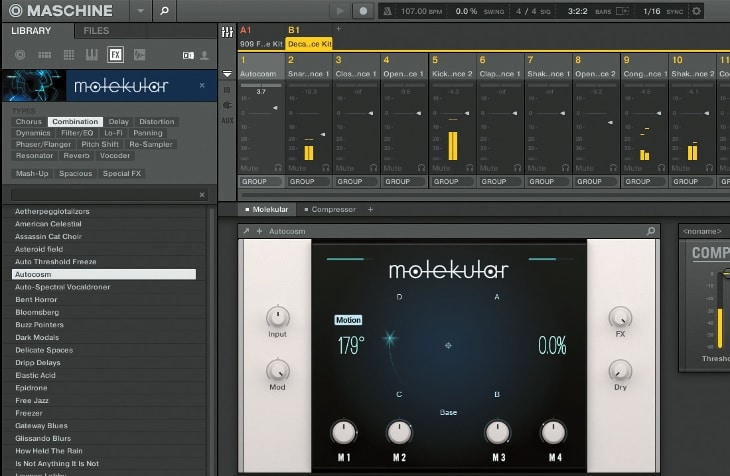Add a new group with plus icon
Image resolution: width=730 pixels, height=476 pixels.
coord(339,29)
